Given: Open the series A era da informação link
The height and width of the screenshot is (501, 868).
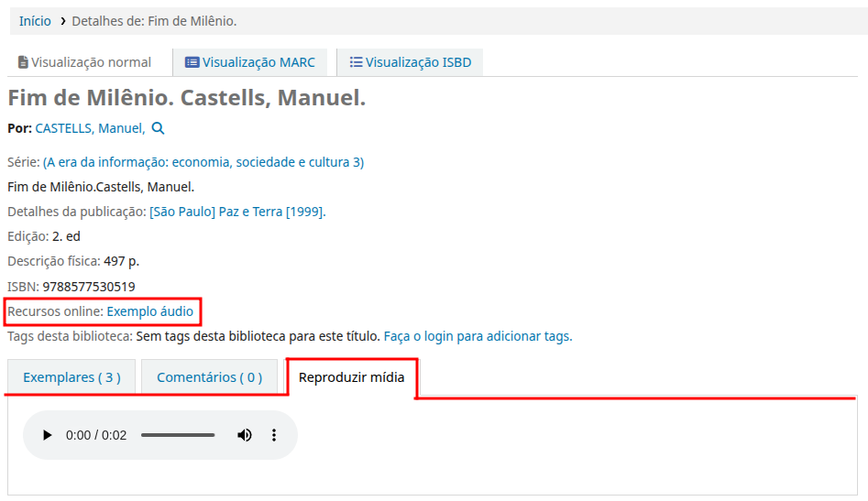Looking at the screenshot, I should pyautogui.click(x=203, y=162).
